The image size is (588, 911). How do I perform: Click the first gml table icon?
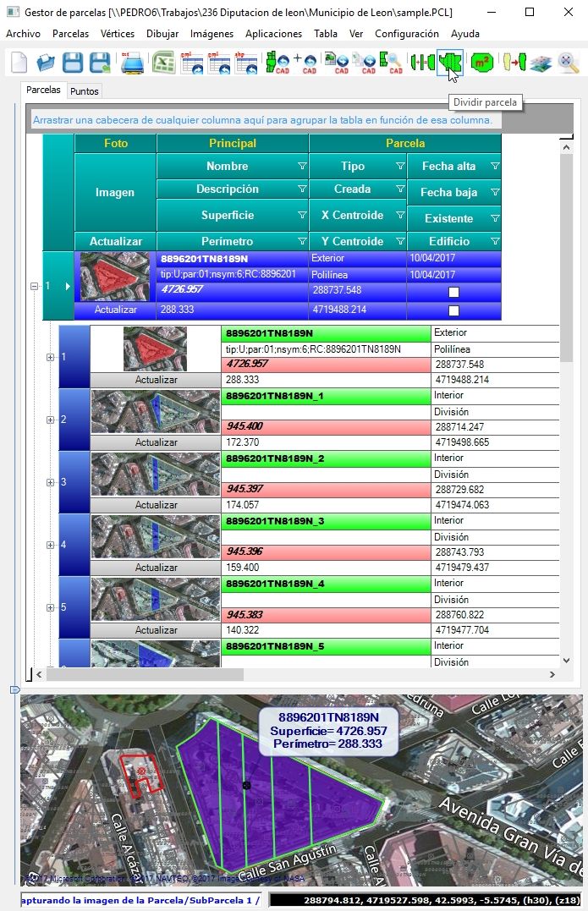[x=192, y=63]
